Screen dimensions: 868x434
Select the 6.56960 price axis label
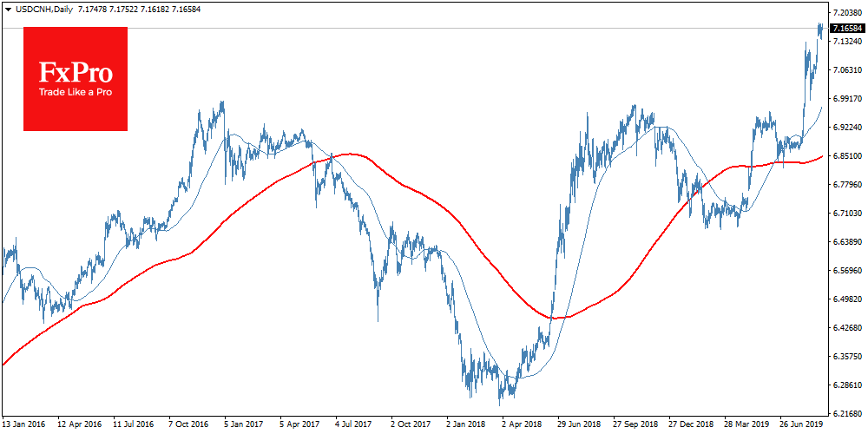pyautogui.click(x=847, y=271)
